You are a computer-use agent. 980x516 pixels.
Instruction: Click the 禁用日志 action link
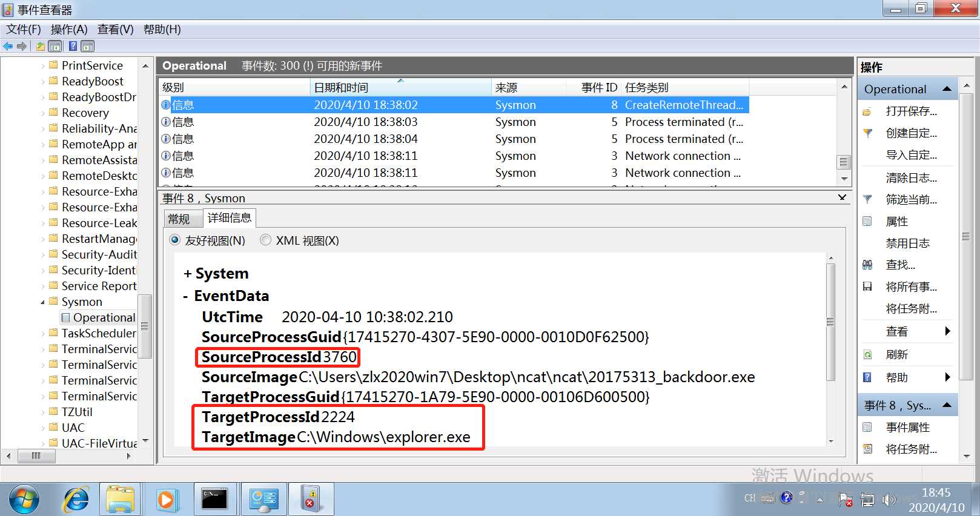coord(907,243)
